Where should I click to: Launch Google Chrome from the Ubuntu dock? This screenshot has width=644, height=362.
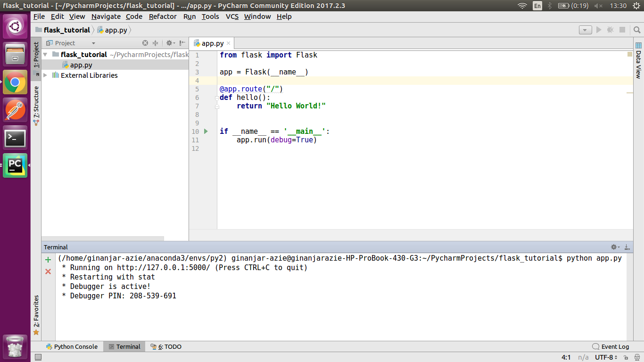pyautogui.click(x=15, y=82)
